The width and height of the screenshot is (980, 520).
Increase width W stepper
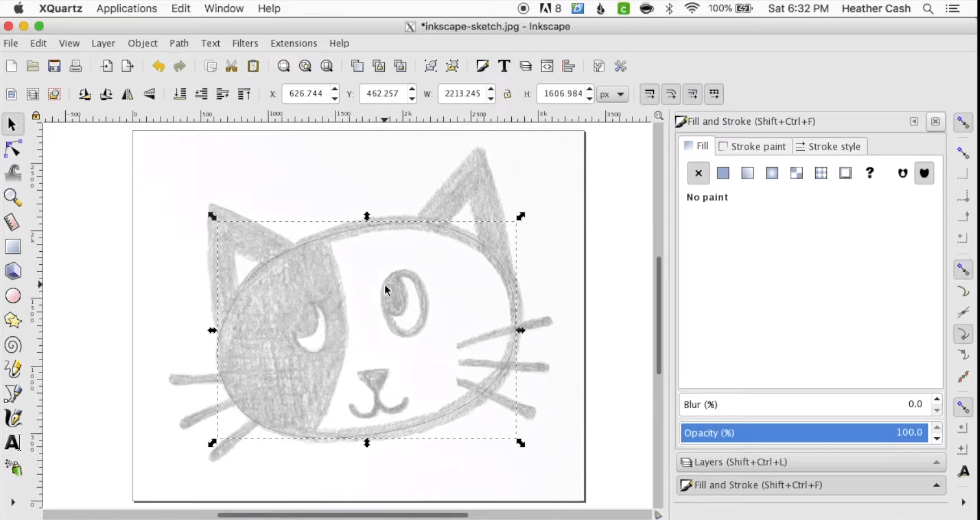[491, 89]
